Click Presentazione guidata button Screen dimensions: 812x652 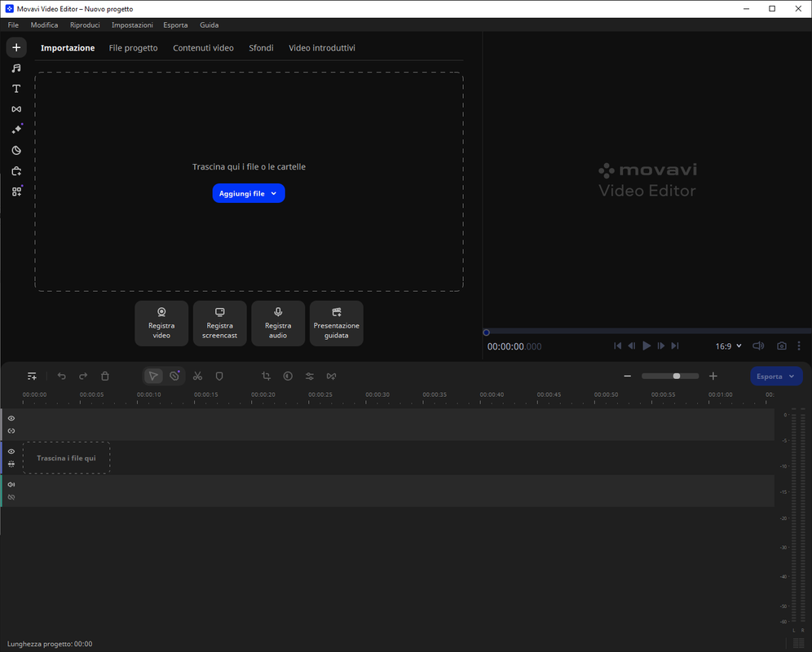point(337,324)
